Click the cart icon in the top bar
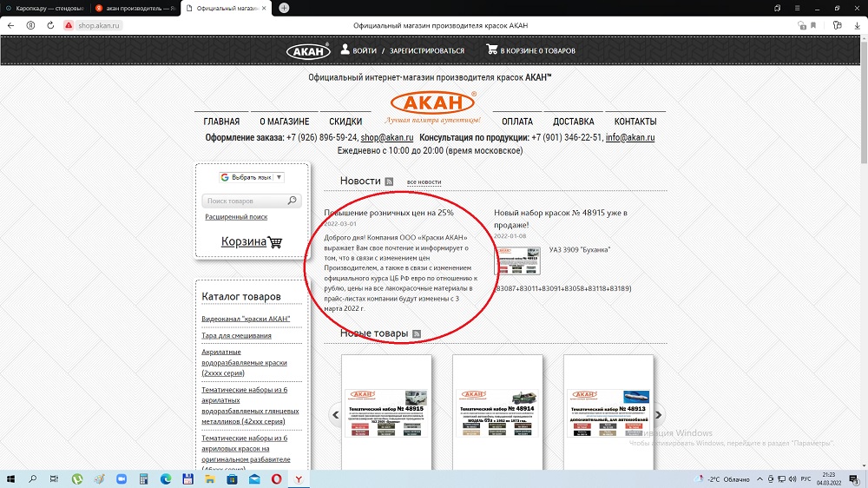 pos(492,50)
